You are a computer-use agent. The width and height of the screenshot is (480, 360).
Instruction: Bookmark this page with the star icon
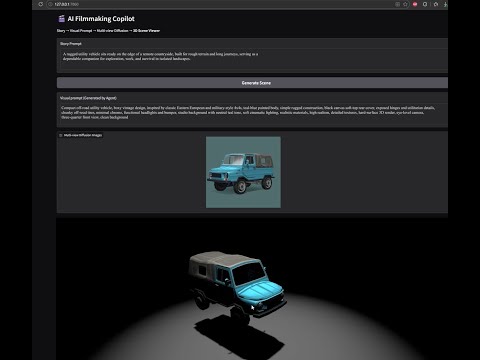405,4
